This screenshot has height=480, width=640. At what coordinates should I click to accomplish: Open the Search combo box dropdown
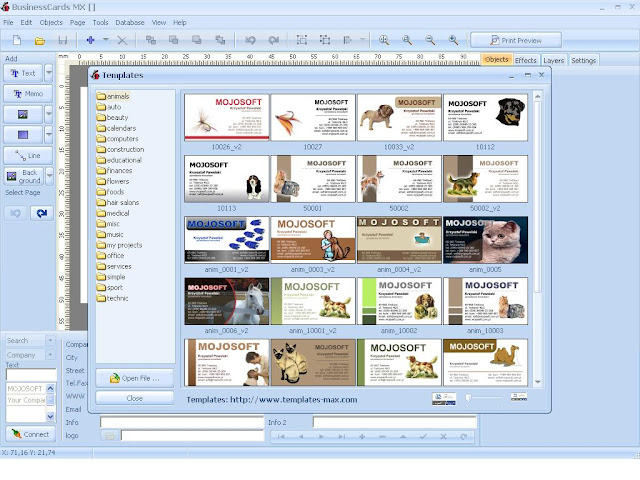click(50, 340)
